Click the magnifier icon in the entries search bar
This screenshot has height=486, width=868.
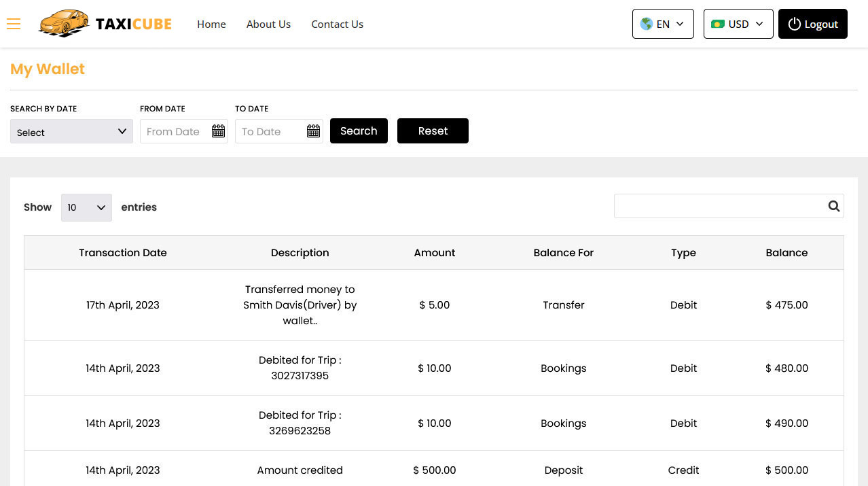tap(833, 206)
